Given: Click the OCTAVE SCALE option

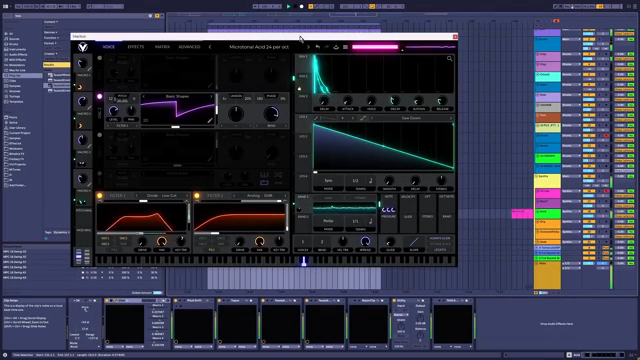Looking at the screenshot, I should coord(440,244).
